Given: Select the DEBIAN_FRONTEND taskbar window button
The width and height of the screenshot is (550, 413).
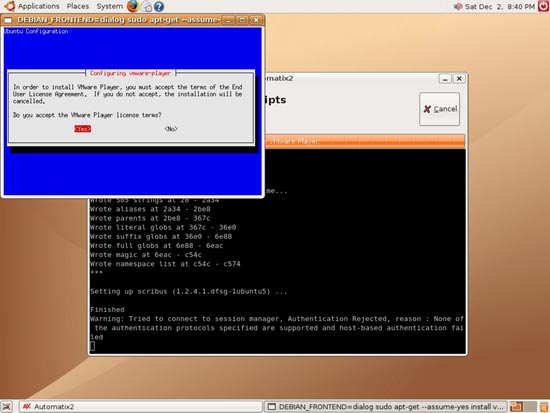Looking at the screenshot, I should click(385, 407).
